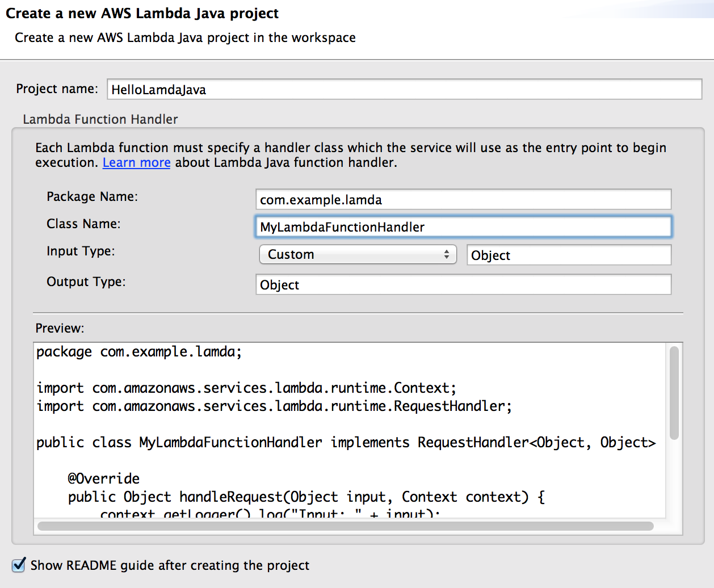Screen dimensions: 714x588
Task: Select the Class Name text field
Action: coord(463,226)
